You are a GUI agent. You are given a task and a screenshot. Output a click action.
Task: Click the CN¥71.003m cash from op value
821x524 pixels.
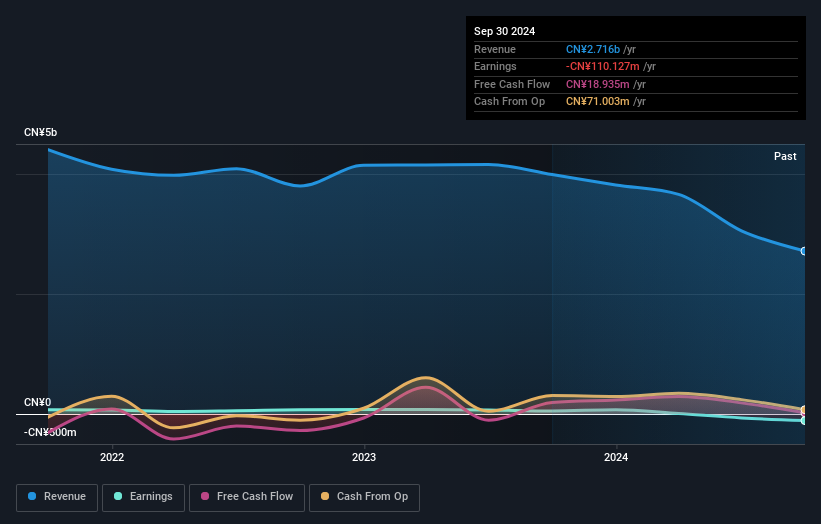click(x=597, y=102)
